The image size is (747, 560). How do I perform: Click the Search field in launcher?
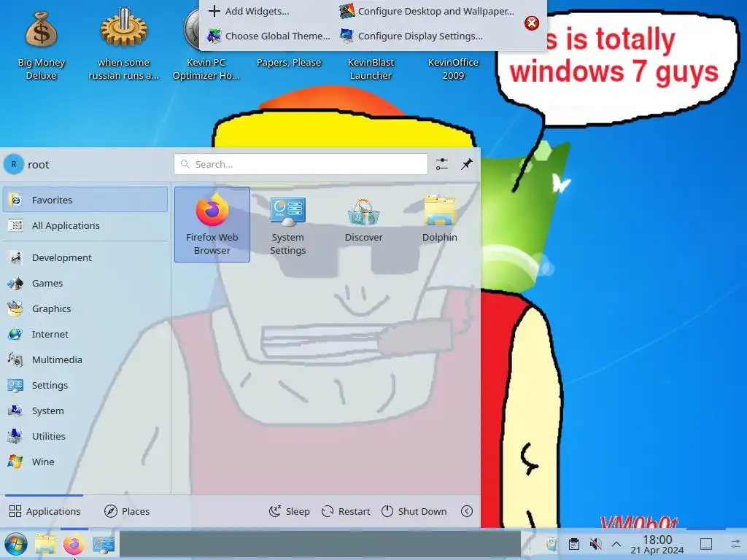tap(301, 164)
